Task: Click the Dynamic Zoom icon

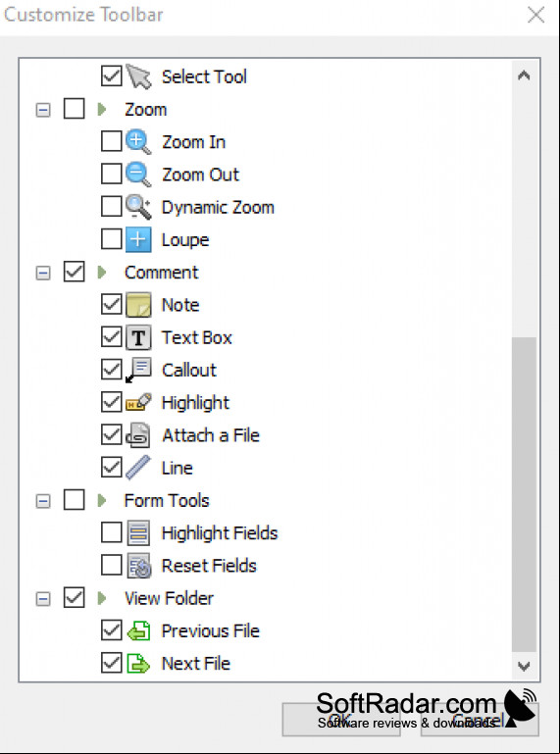Action: (138, 208)
